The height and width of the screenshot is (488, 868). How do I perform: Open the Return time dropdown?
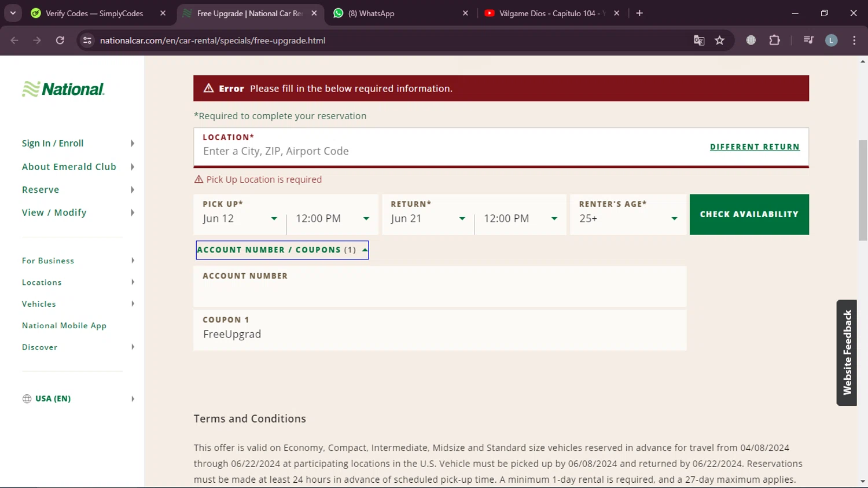click(520, 219)
